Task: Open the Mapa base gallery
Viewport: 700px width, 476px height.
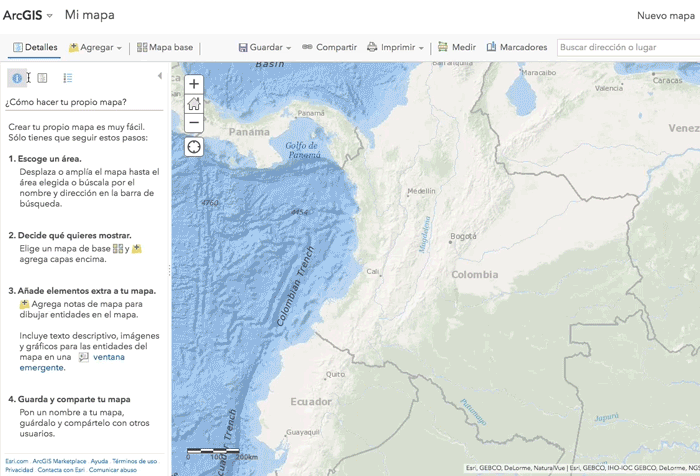Action: 165,47
